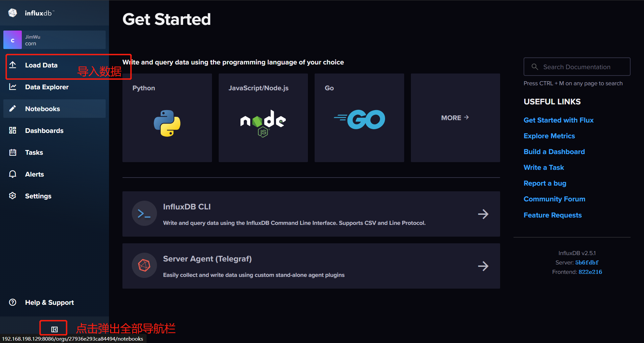The height and width of the screenshot is (343, 644).
Task: Click the Get Started page heading
Action: tap(167, 19)
